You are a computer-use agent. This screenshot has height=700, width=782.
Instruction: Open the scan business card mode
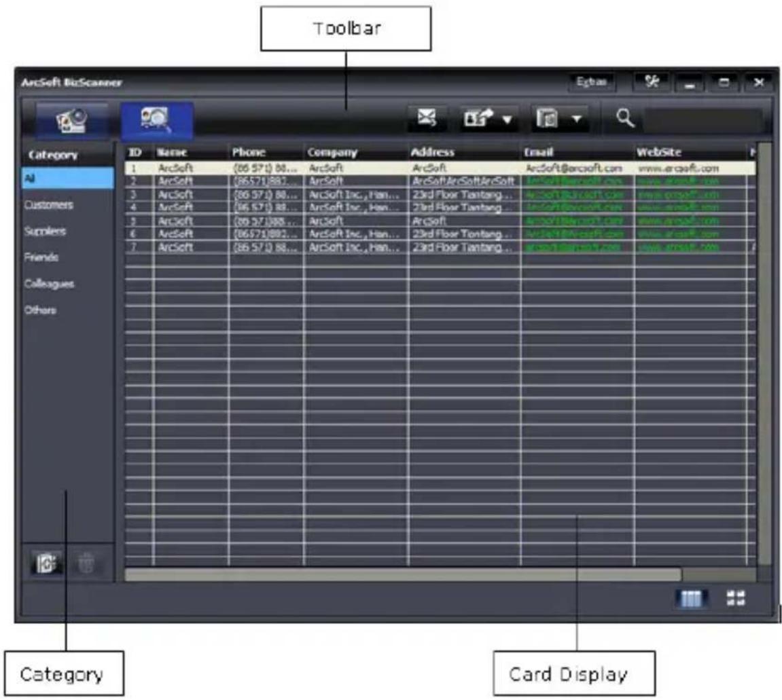click(x=71, y=120)
